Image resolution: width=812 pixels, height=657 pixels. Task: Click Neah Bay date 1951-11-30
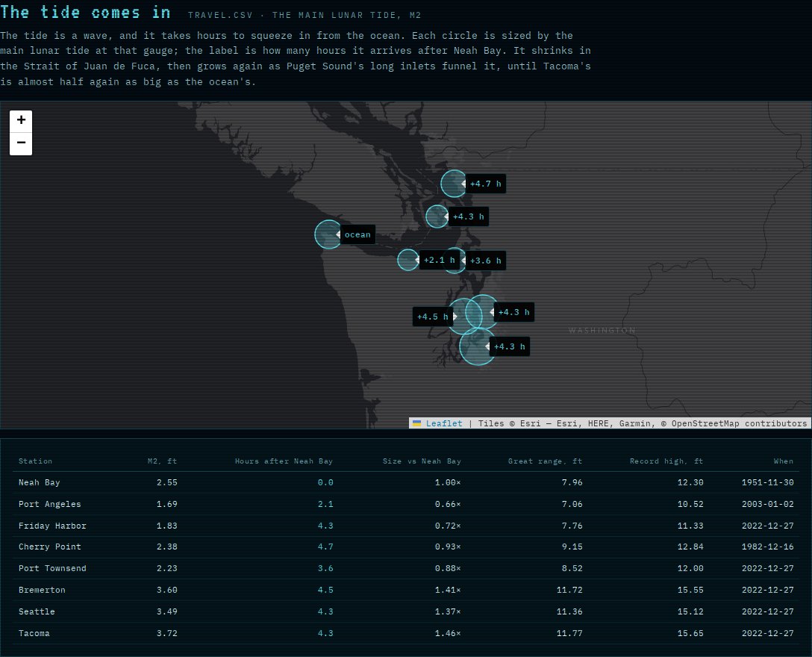(x=767, y=482)
